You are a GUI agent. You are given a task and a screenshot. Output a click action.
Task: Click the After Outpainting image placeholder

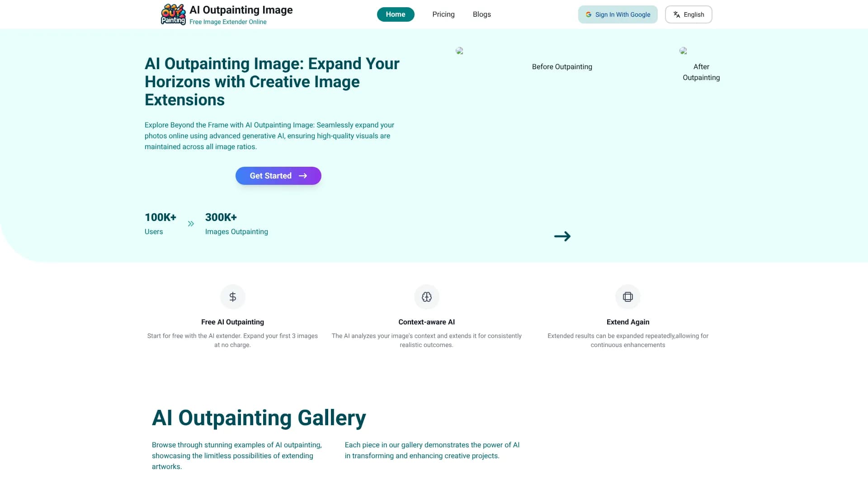point(683,51)
